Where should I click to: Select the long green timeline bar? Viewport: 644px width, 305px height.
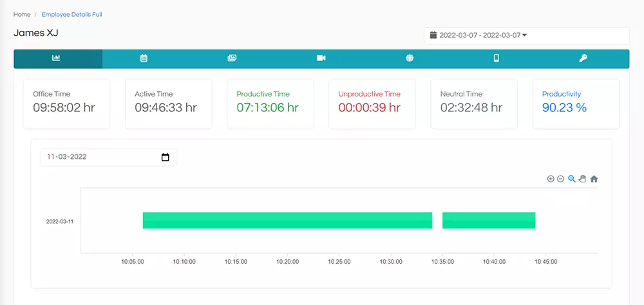pyautogui.click(x=287, y=221)
